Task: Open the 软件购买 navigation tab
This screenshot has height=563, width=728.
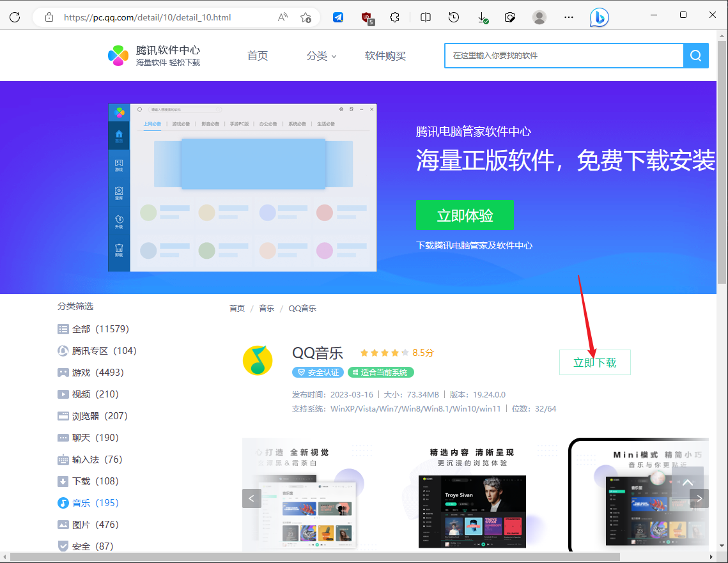Action: [x=385, y=56]
